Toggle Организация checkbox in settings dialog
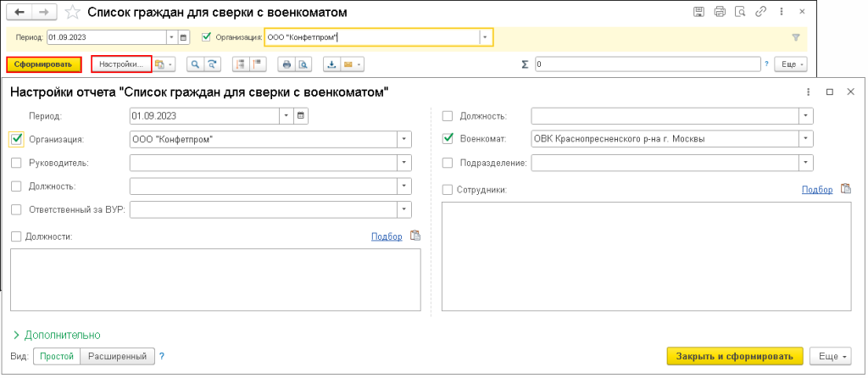 pyautogui.click(x=16, y=140)
